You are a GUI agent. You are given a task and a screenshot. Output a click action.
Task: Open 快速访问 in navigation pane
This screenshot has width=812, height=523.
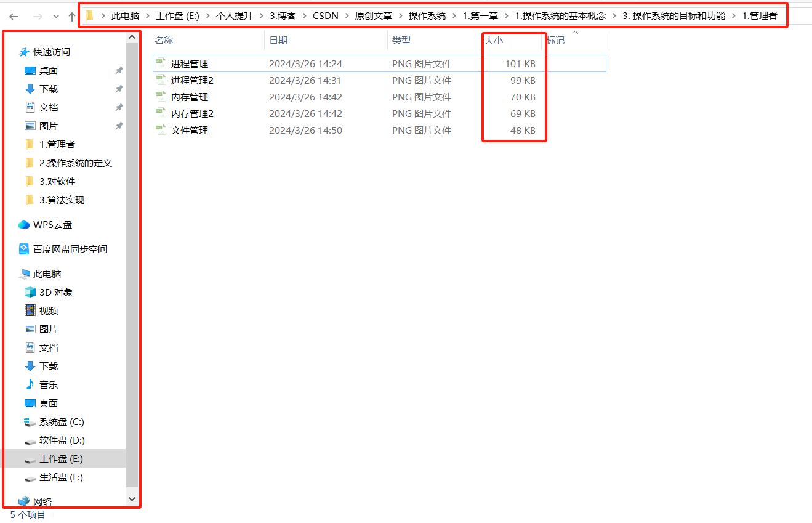52,52
